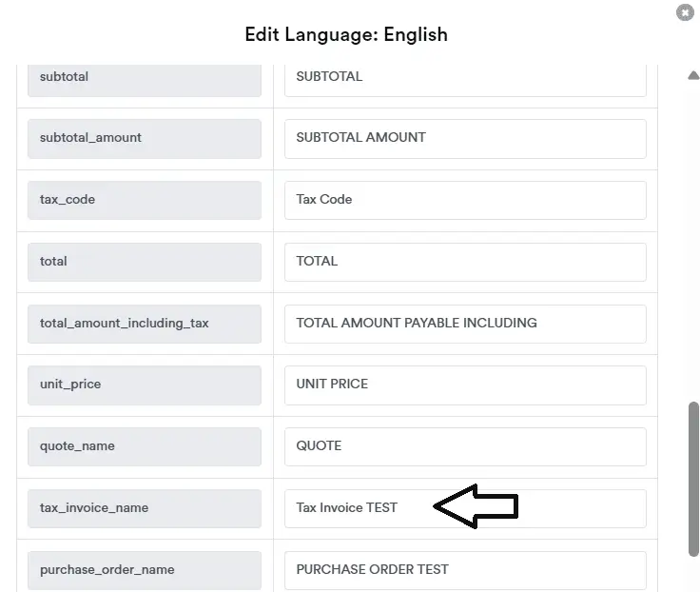700x592 pixels.
Task: Click the subtotal key label
Action: click(144, 77)
